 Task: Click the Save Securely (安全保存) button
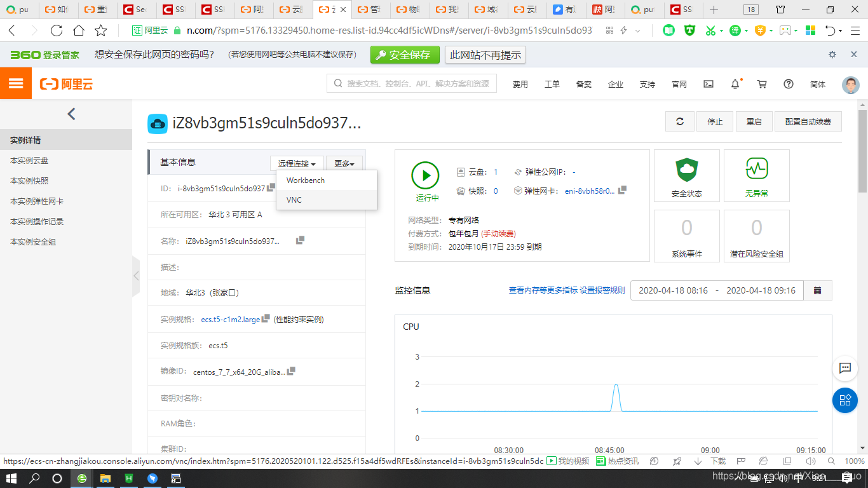pyautogui.click(x=405, y=55)
